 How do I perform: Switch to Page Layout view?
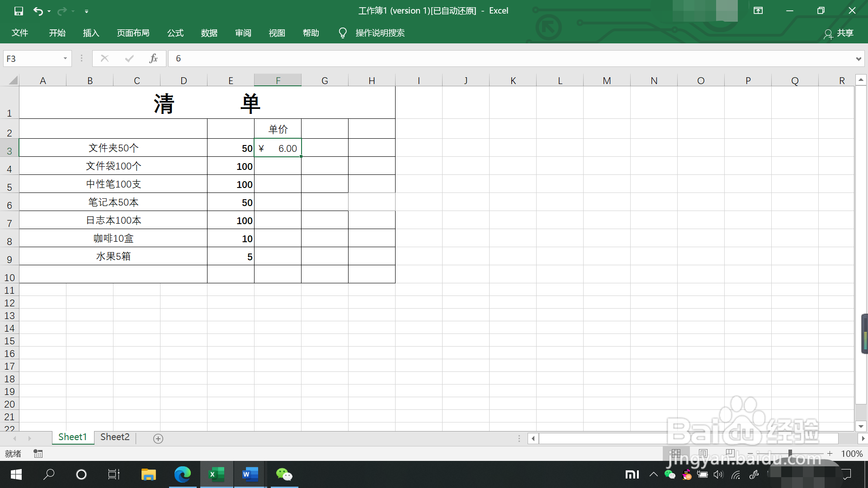tap(703, 453)
